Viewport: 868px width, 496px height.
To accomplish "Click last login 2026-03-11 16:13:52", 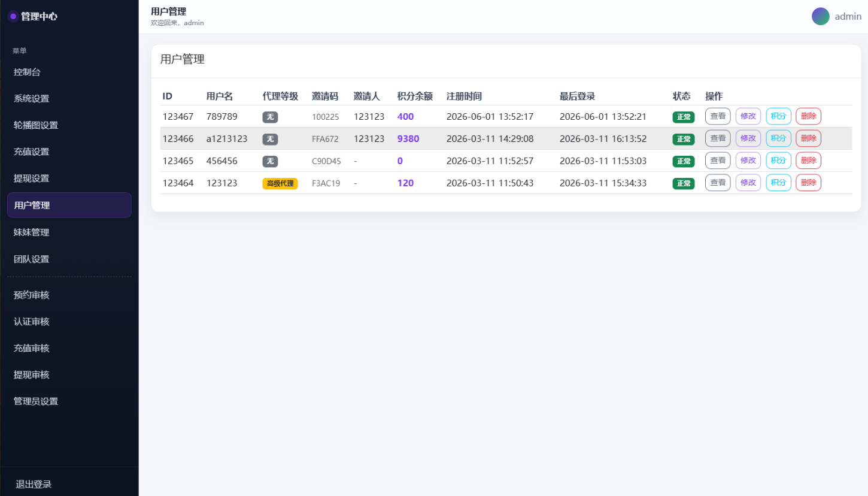I will pos(603,139).
